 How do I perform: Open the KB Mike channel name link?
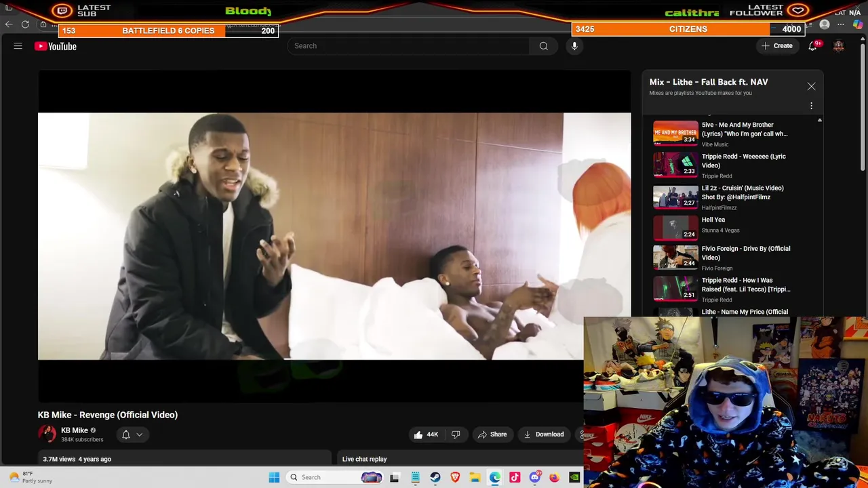tap(75, 430)
